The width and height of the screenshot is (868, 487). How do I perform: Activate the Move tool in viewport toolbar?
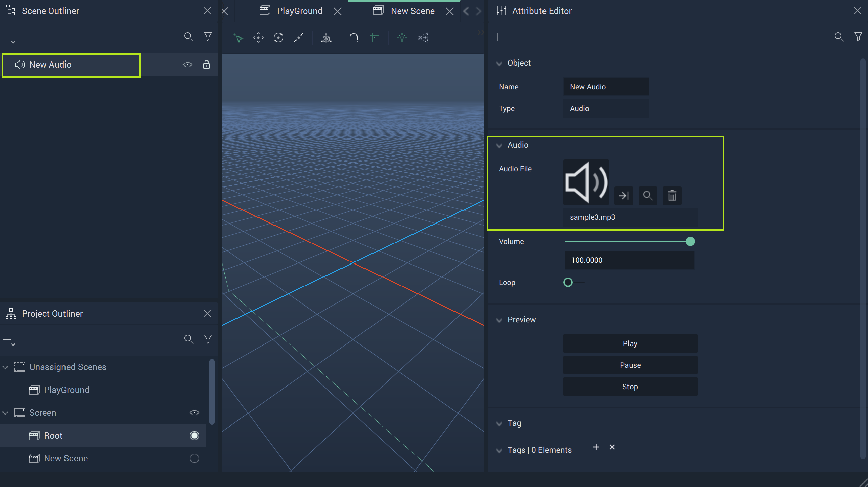click(258, 38)
